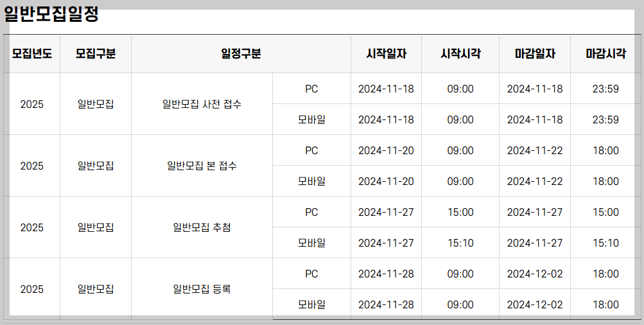Click 2025 in the 사전 접수 row
The width and height of the screenshot is (644, 325).
tap(32, 104)
